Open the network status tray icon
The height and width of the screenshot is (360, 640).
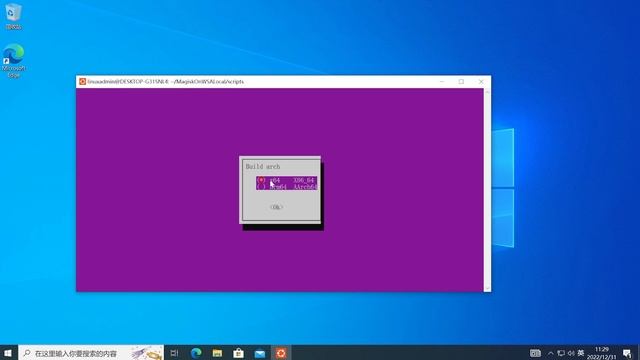pyautogui.click(x=561, y=353)
